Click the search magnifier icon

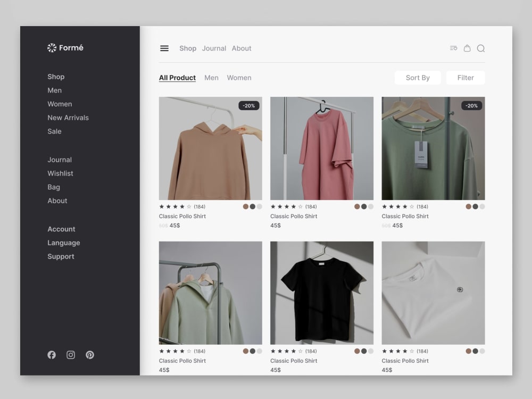[481, 48]
